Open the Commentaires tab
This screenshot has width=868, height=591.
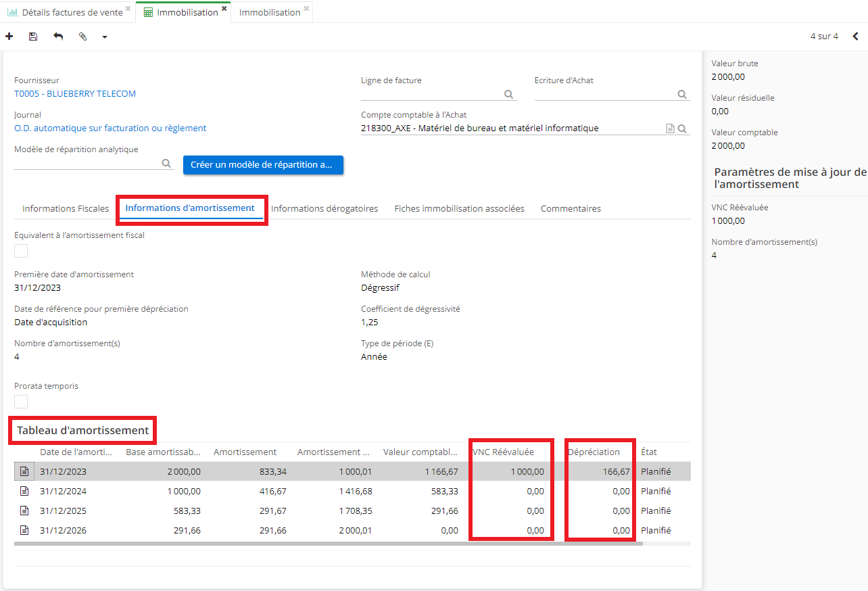pyautogui.click(x=571, y=209)
